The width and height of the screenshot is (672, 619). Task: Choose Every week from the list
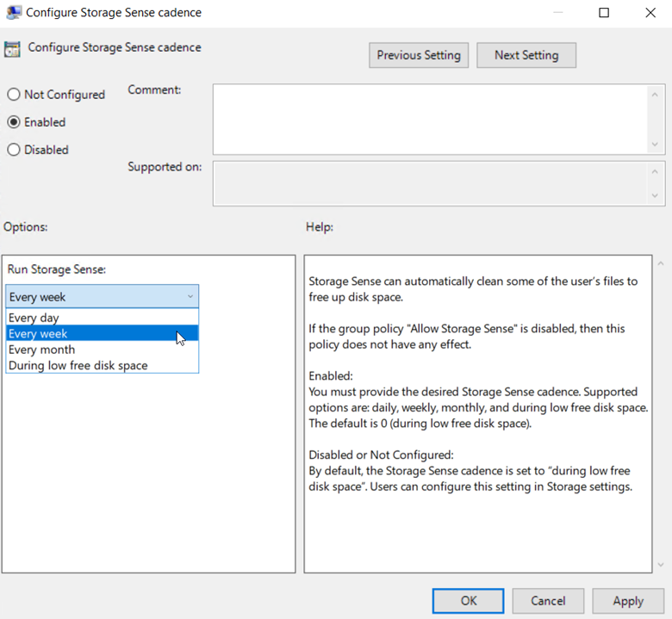(x=103, y=334)
